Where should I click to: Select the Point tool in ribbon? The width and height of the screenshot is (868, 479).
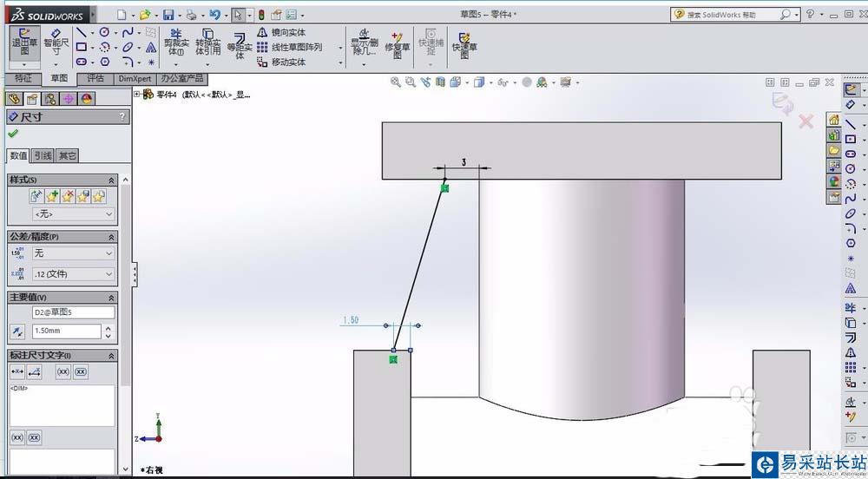[151, 62]
